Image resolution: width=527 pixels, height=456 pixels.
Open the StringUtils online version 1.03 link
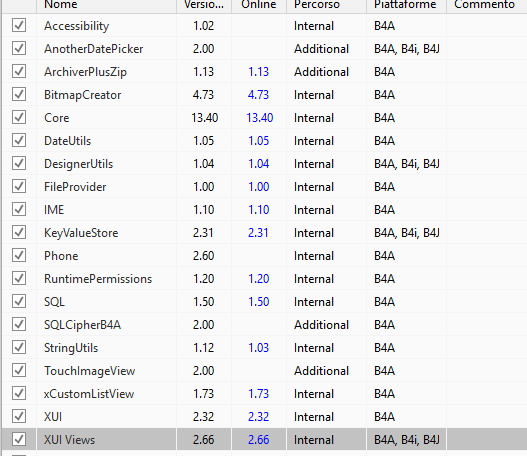point(258,348)
